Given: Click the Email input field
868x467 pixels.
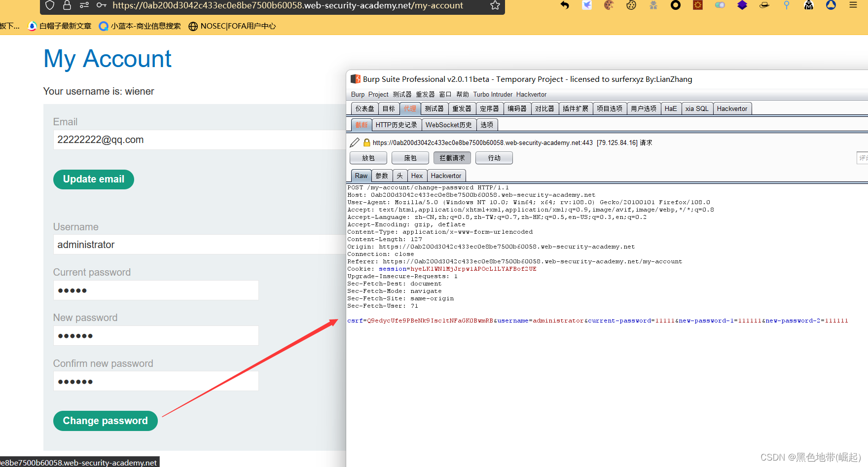Looking at the screenshot, I should (199, 140).
